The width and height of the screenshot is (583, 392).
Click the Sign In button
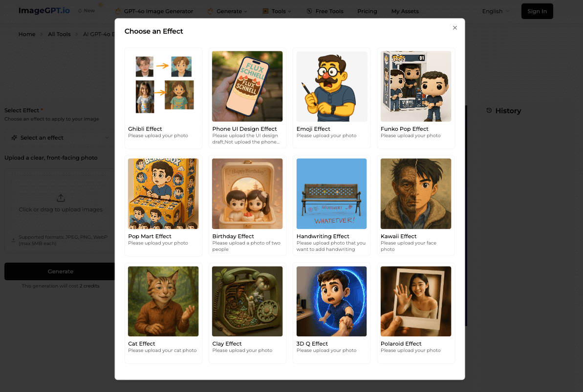[537, 11]
